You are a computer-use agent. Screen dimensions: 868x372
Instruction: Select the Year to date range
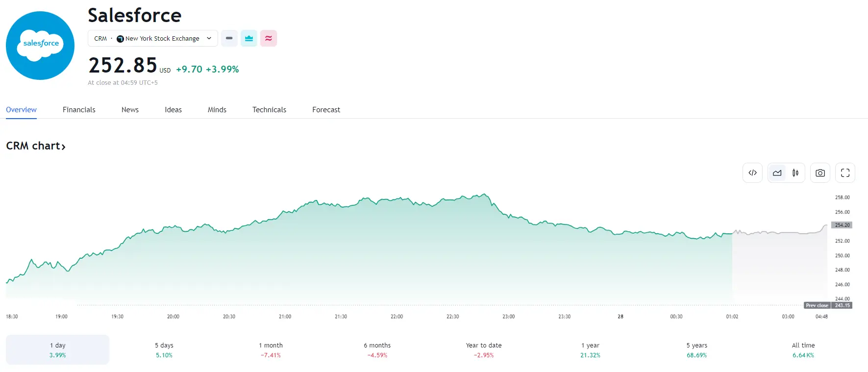click(484, 350)
